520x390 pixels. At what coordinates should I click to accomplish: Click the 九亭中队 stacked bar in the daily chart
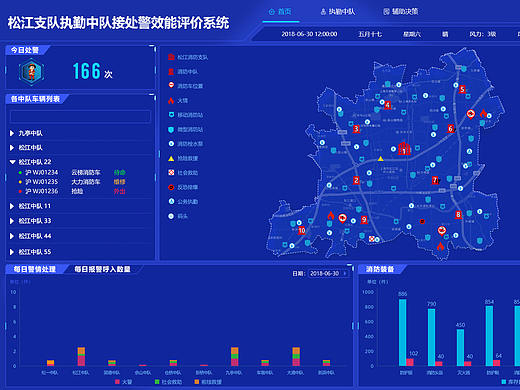coord(234,357)
